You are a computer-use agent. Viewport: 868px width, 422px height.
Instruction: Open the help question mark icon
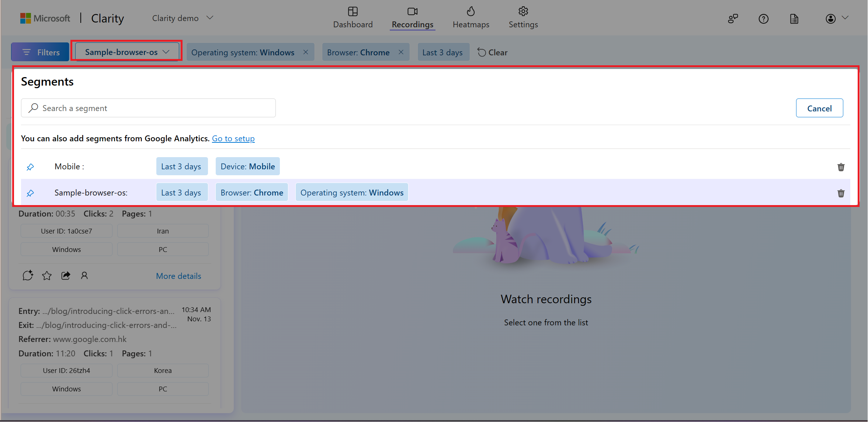tap(763, 19)
